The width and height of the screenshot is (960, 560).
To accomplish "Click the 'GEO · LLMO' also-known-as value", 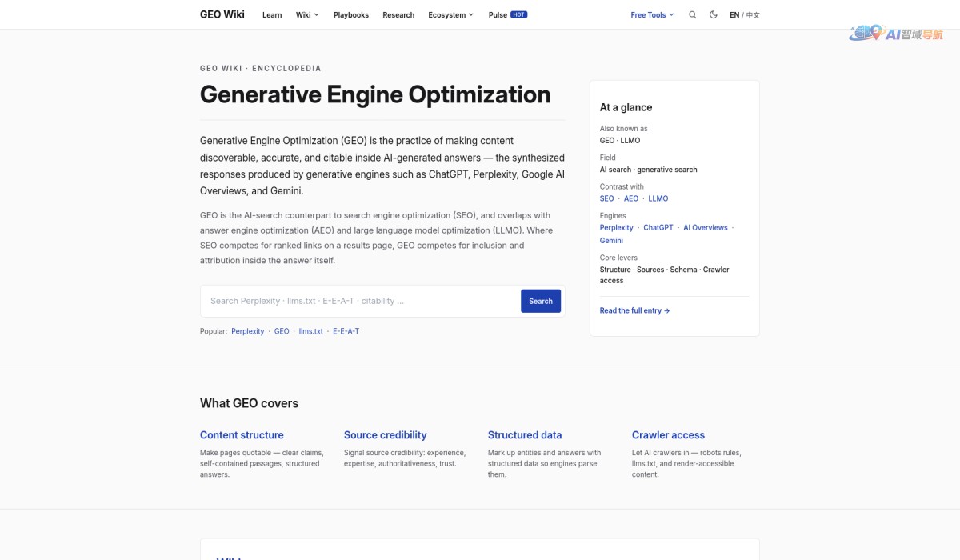I will click(620, 141).
